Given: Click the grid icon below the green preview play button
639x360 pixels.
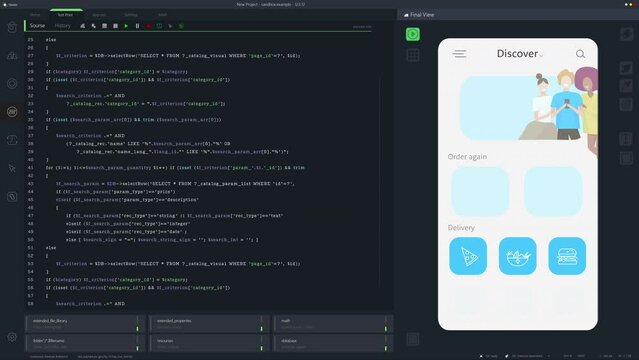Looking at the screenshot, I should tap(413, 55).
